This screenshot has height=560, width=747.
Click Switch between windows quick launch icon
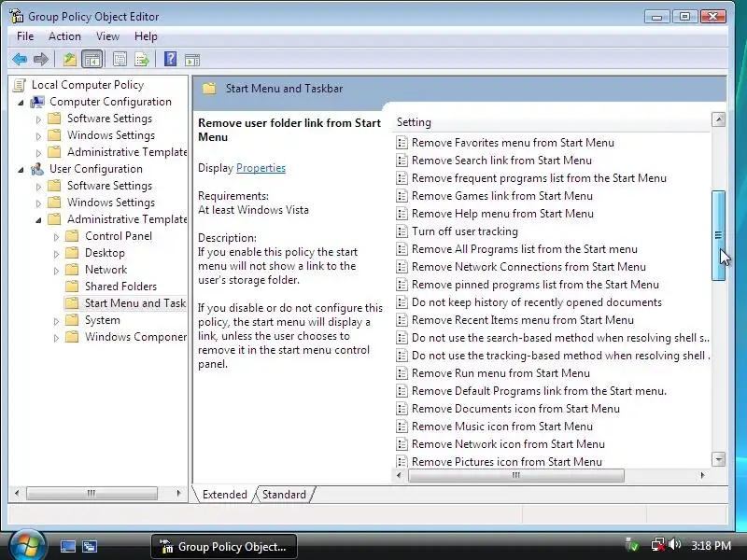90,546
